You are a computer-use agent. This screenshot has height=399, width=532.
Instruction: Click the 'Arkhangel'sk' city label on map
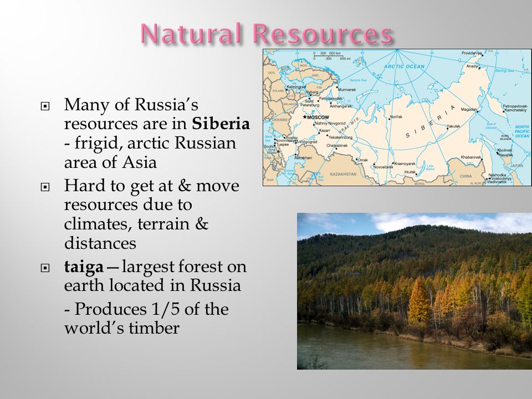341,106
